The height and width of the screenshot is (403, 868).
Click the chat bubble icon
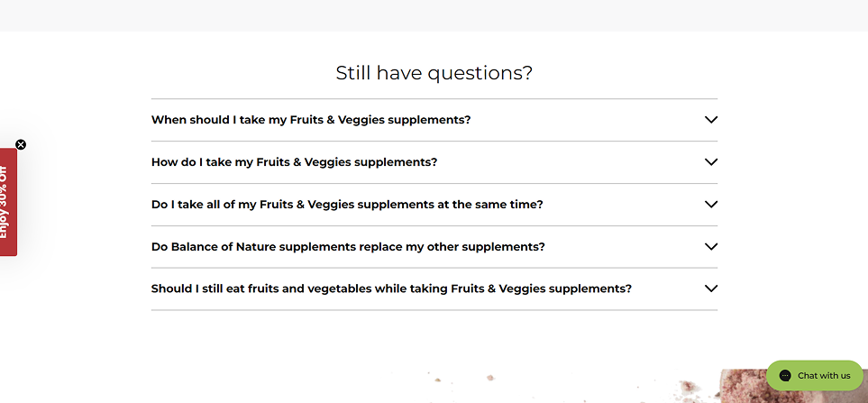(x=785, y=375)
